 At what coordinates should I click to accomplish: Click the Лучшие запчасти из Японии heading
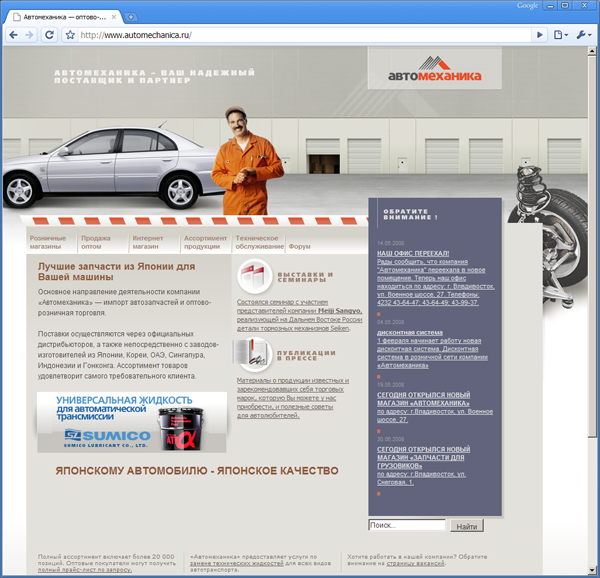tap(116, 272)
